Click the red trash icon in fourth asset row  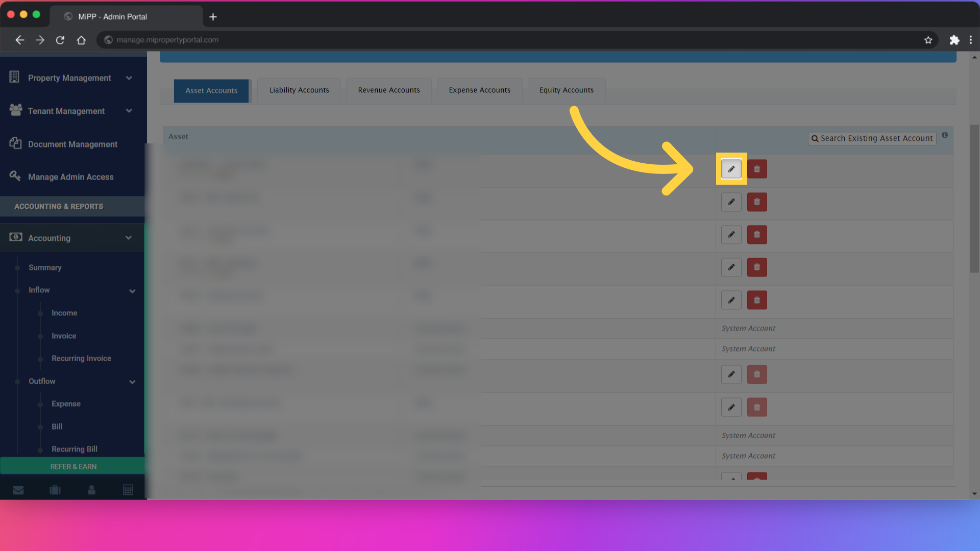click(757, 267)
